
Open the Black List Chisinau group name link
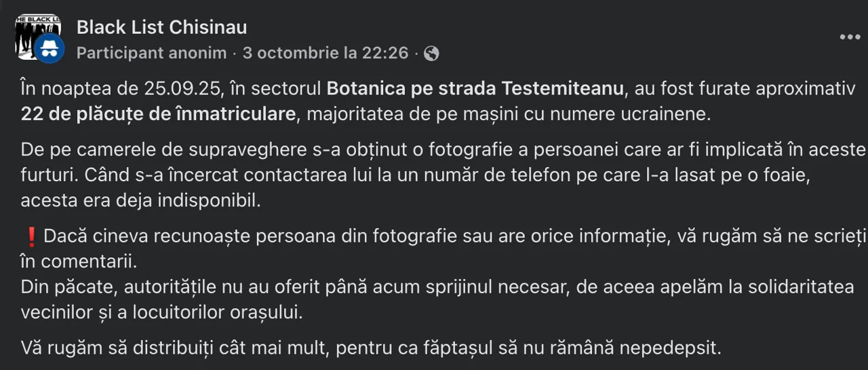tap(161, 27)
